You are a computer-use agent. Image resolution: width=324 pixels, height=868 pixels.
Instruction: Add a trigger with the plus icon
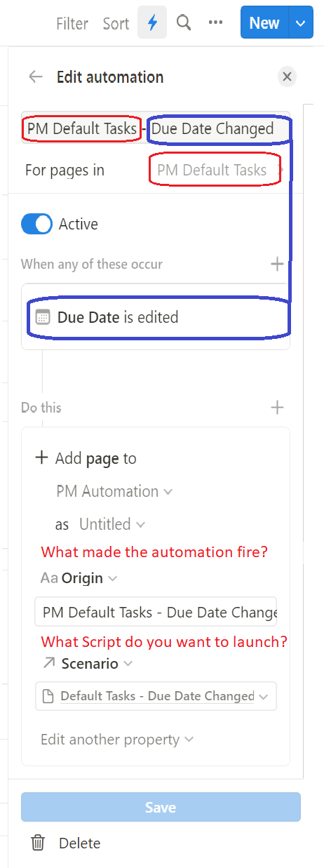coord(277,265)
